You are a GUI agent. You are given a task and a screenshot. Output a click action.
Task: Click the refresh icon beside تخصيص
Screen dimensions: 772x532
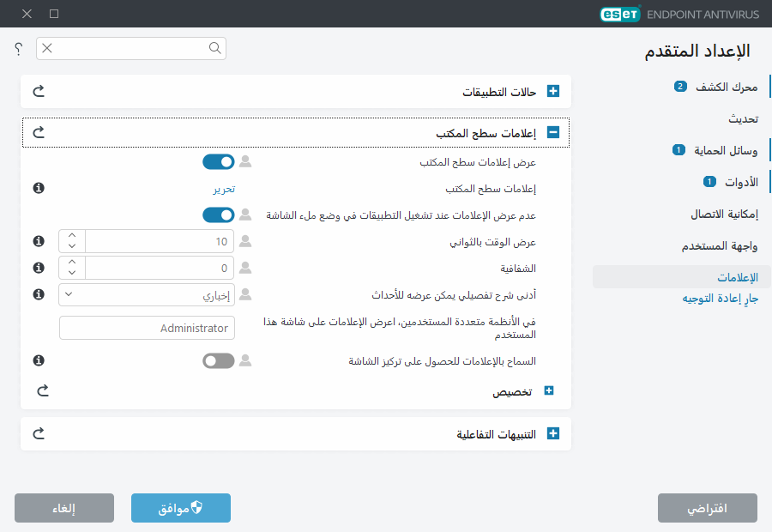point(42,390)
